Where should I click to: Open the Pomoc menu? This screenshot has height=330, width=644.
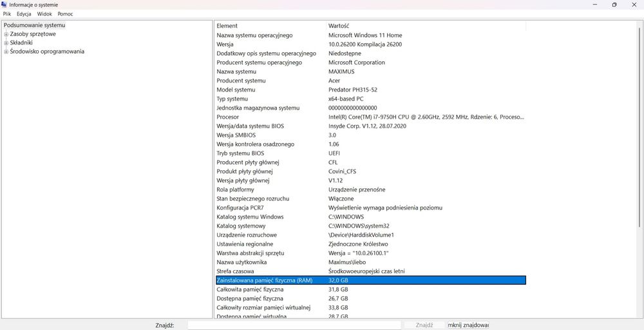point(65,14)
